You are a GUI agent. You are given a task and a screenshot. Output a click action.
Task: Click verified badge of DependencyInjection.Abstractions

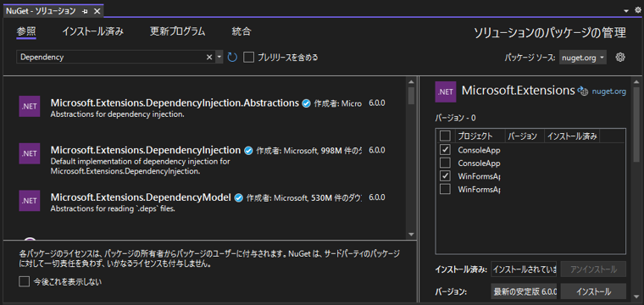point(306,103)
